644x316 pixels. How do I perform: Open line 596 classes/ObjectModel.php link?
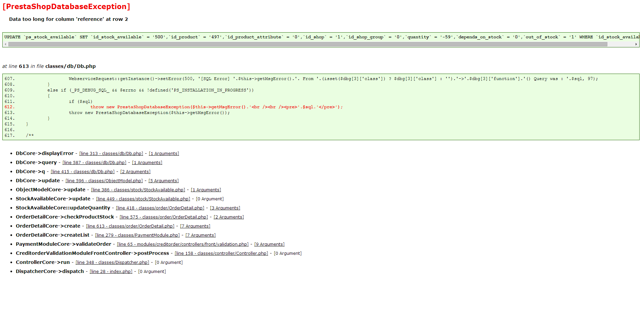click(x=104, y=181)
